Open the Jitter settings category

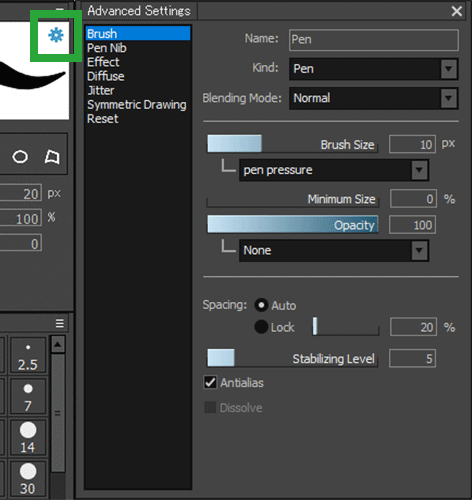[x=138, y=90]
